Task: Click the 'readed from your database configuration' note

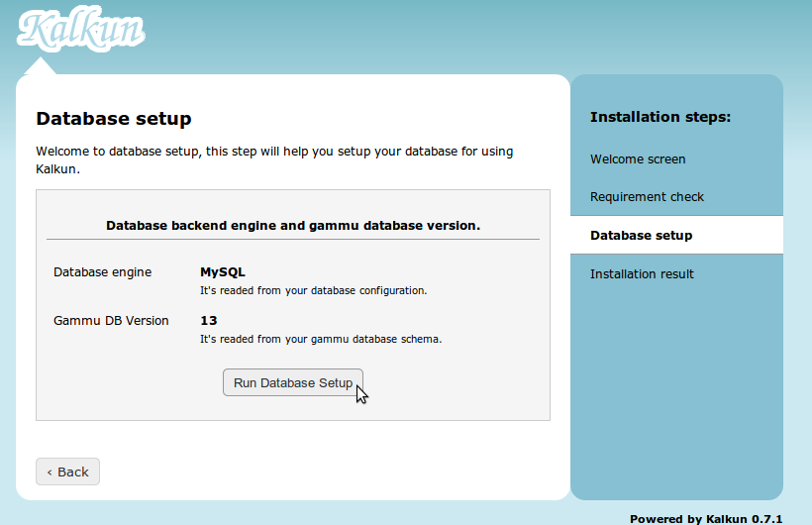Action: pyautogui.click(x=313, y=291)
